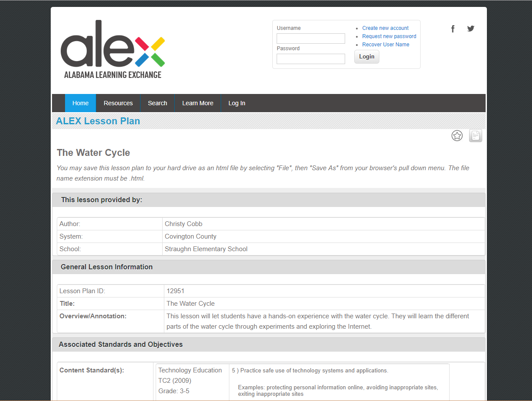Screen dimensions: 532x401
Task: Click the ALEX Lesson Plan page heading
Action: tap(98, 121)
